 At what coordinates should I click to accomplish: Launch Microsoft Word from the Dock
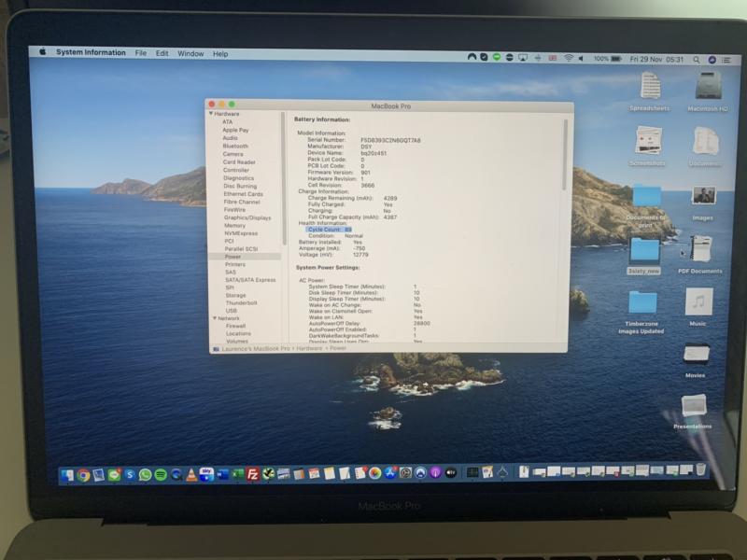coord(222,474)
